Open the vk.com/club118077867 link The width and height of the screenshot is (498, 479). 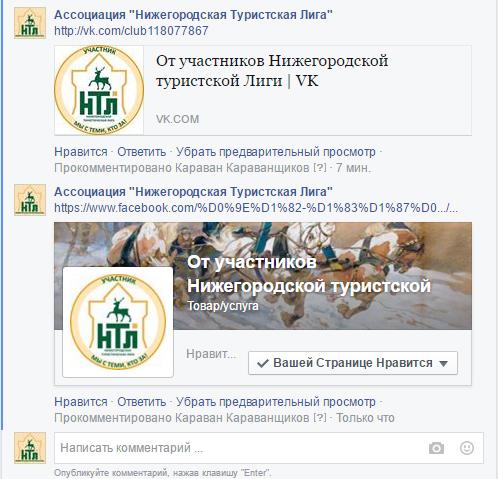coord(131,31)
